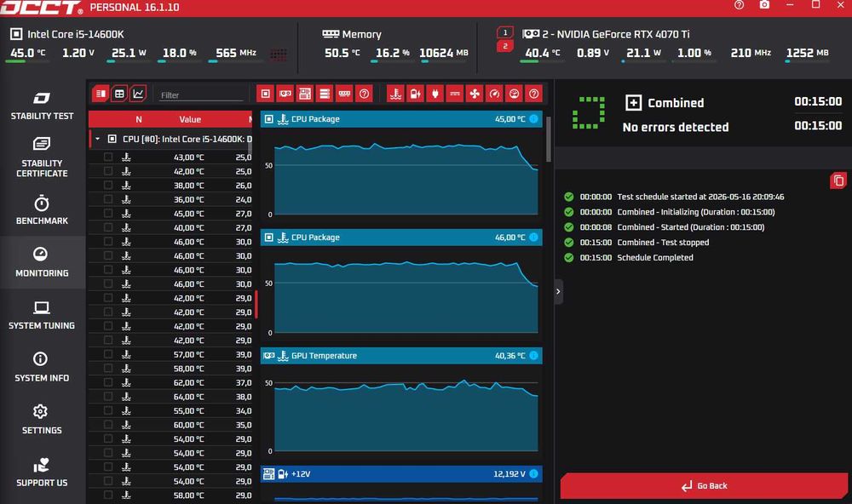Screen dimensions: 852x504
Task: Click the CPU Package 45,00 °C graph header
Action: [401, 119]
